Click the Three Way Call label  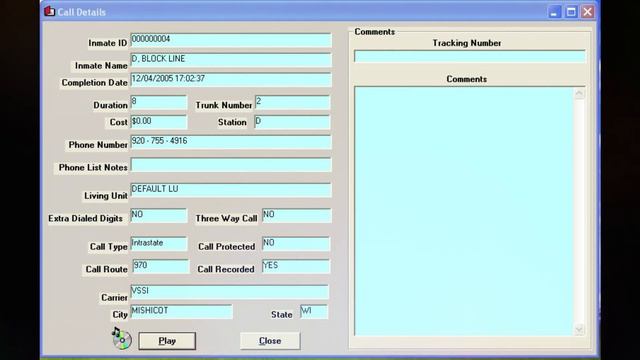(x=226, y=218)
